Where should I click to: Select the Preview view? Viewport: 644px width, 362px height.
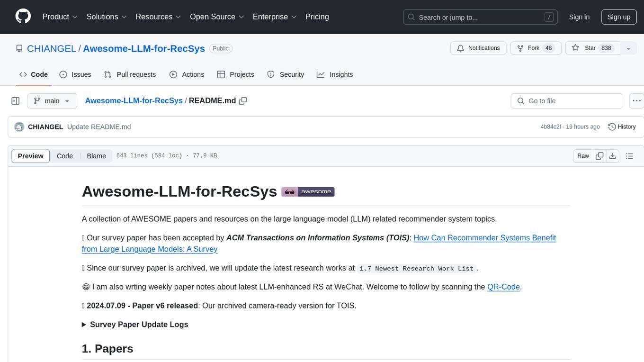coord(31,156)
